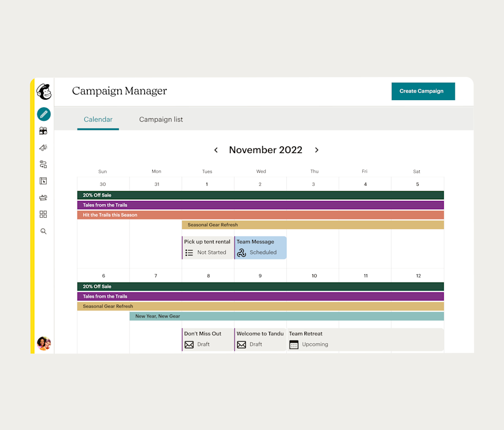Open the pencil Create icon in sidebar
Viewport: 504px width, 430px height.
pyautogui.click(x=44, y=114)
